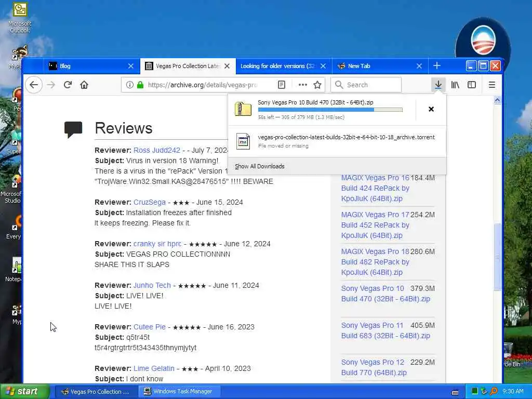Click the magnifier system tray icon
This screenshot has height=399, width=532.
494,392
